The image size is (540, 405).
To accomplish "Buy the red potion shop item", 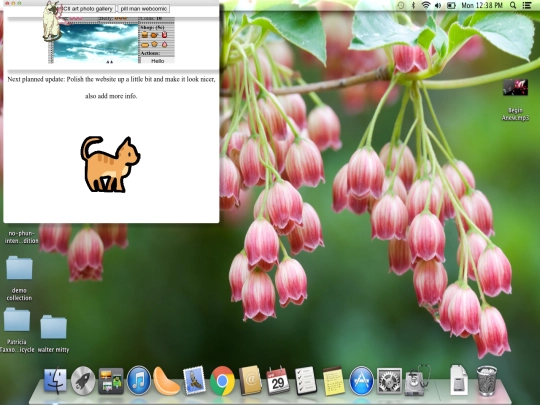I will click(164, 35).
